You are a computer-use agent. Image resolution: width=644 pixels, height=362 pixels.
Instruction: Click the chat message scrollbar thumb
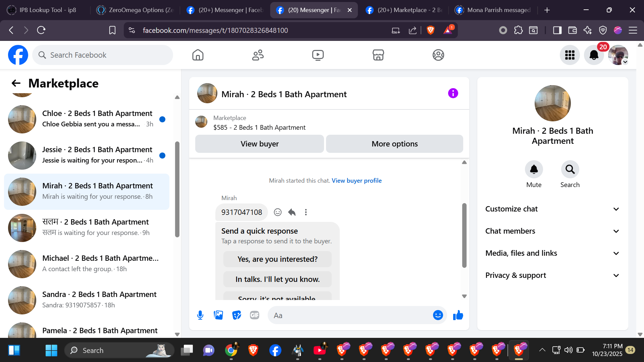(464, 235)
